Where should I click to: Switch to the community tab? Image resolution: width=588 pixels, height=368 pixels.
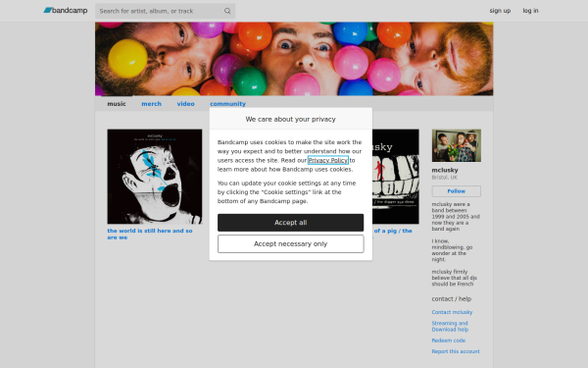coord(227,104)
